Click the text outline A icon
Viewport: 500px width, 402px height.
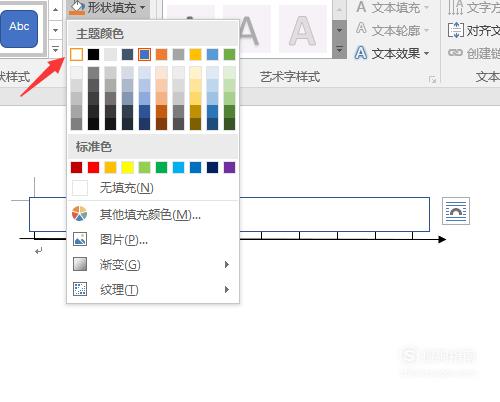pyautogui.click(x=361, y=29)
